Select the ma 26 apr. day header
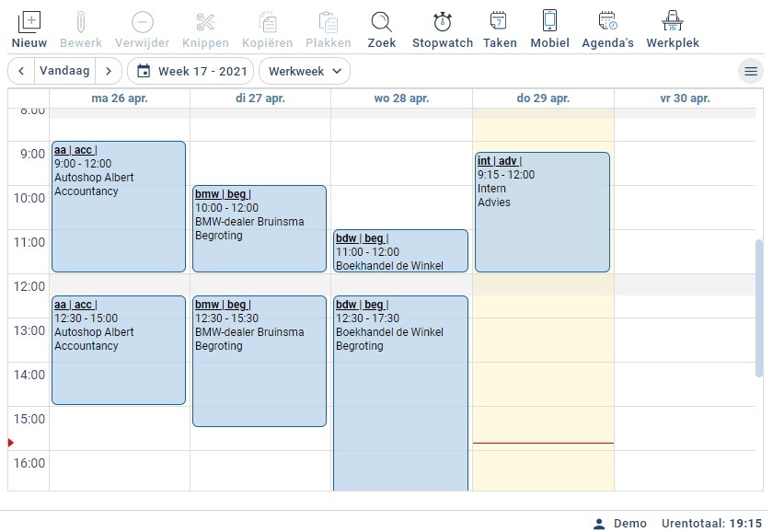The height and width of the screenshot is (532, 773). 120,98
